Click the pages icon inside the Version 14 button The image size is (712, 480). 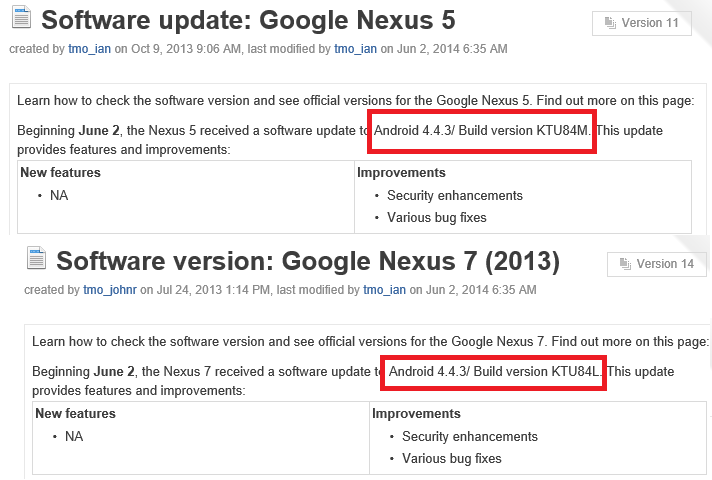625,264
